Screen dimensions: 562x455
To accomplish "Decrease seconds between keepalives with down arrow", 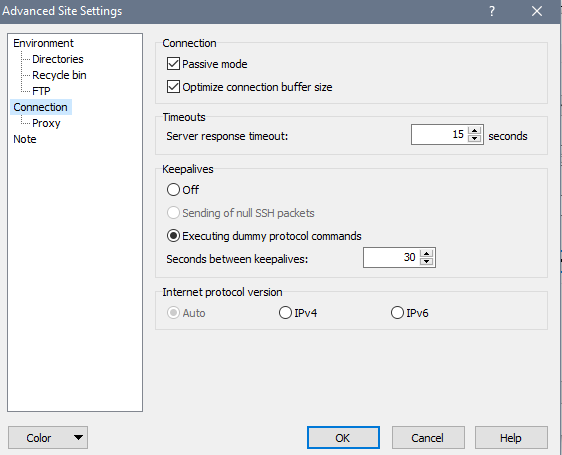I will [x=427, y=261].
